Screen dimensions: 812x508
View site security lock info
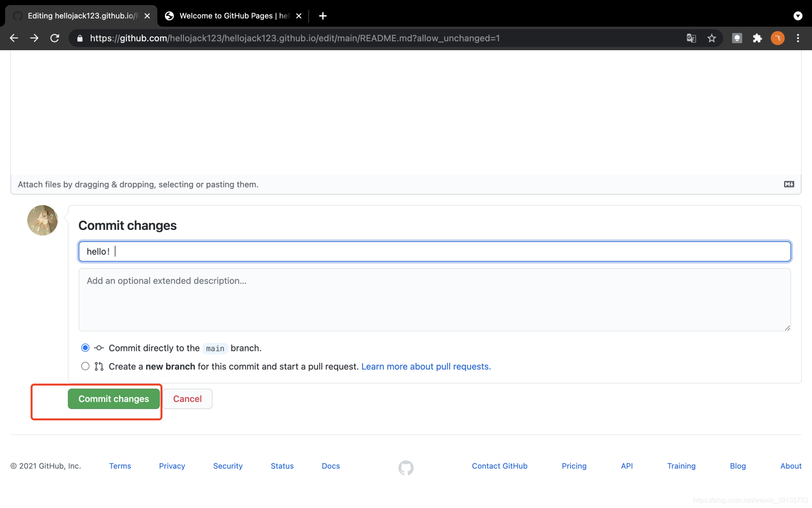coord(80,39)
